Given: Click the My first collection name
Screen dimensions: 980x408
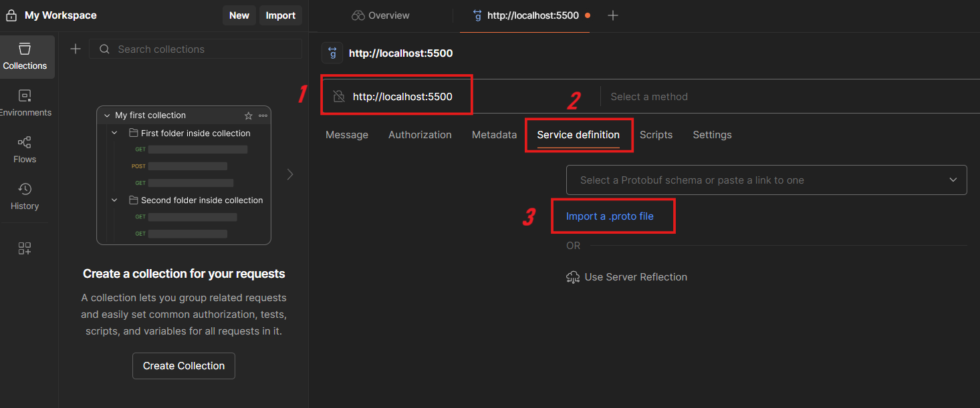Looking at the screenshot, I should [150, 116].
